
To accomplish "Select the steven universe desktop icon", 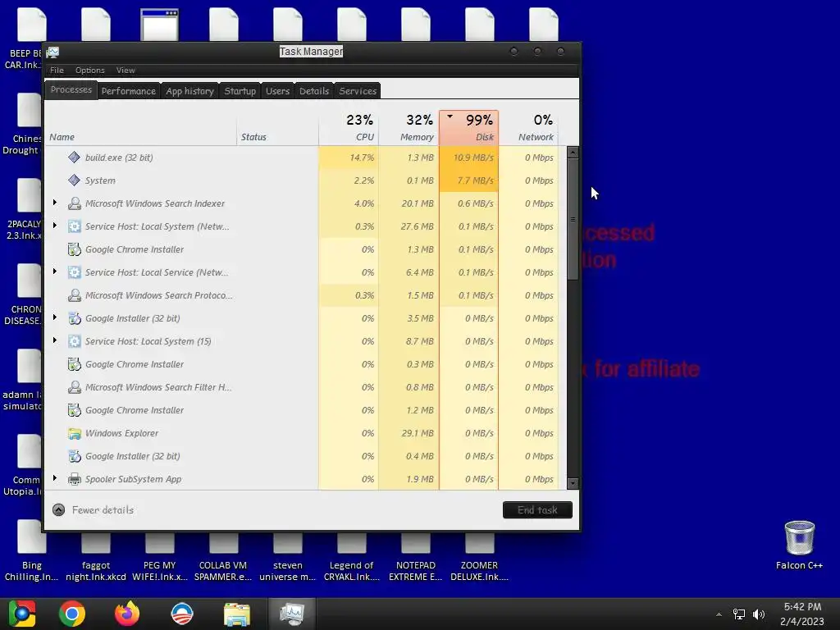I will point(288,557).
